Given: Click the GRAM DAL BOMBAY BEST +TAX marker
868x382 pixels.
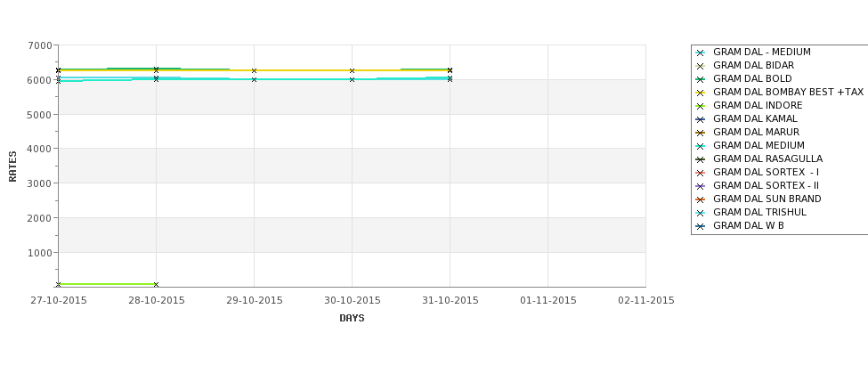Looking at the screenshot, I should click(x=701, y=93).
